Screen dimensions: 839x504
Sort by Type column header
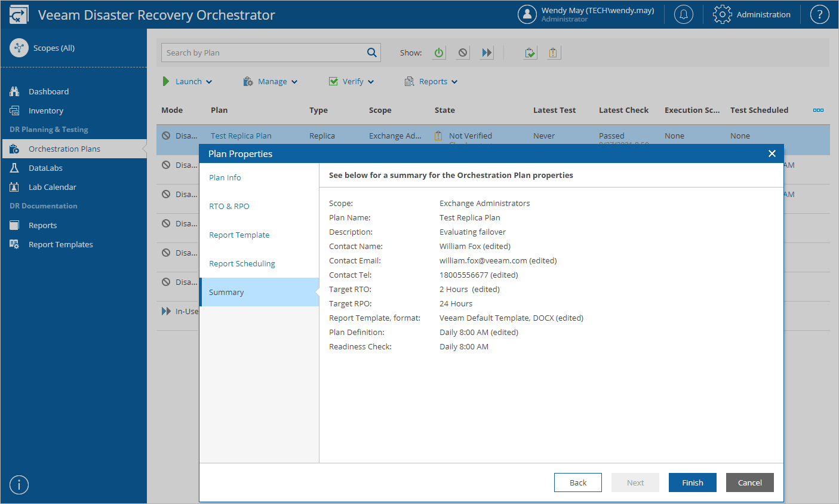coord(318,110)
